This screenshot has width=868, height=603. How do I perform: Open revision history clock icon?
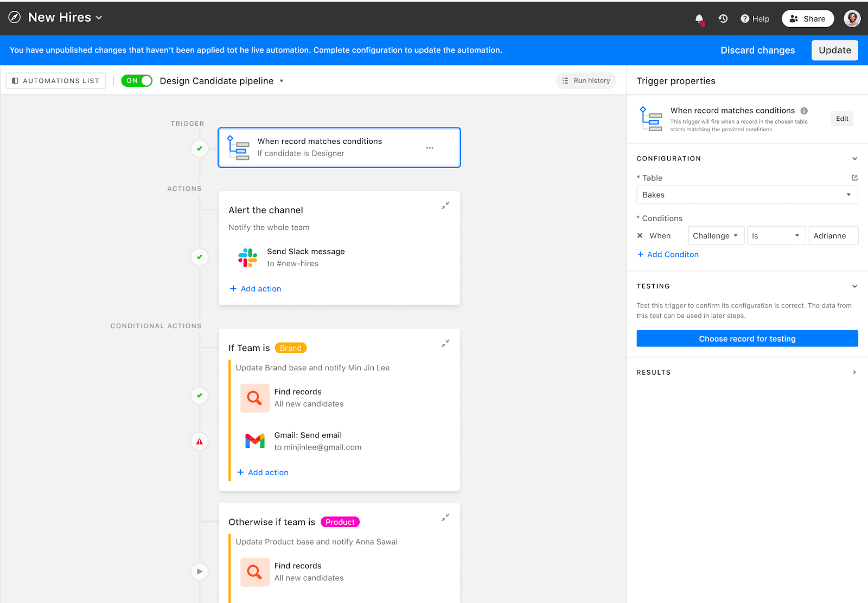[x=723, y=18]
